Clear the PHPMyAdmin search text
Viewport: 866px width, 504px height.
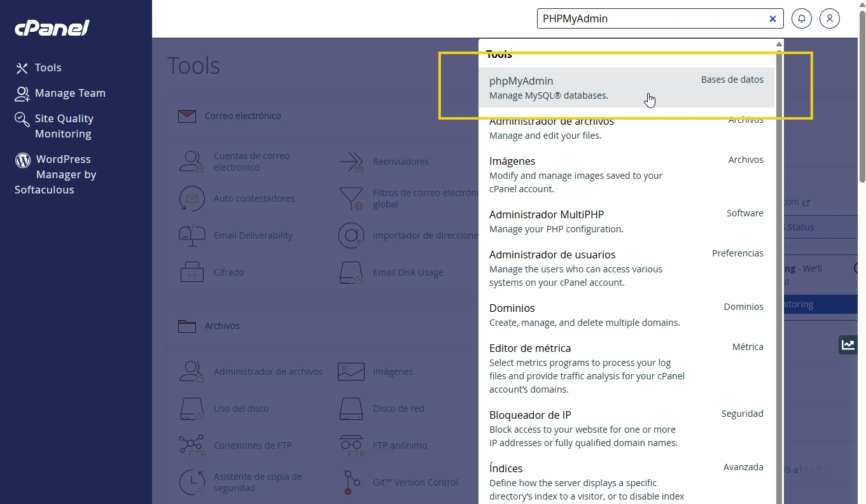click(x=772, y=18)
